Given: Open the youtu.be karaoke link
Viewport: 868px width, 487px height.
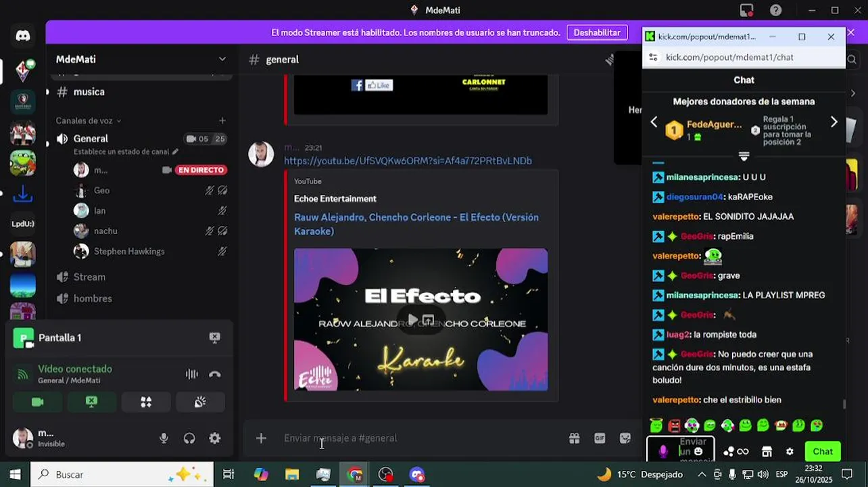Looking at the screenshot, I should tap(408, 160).
